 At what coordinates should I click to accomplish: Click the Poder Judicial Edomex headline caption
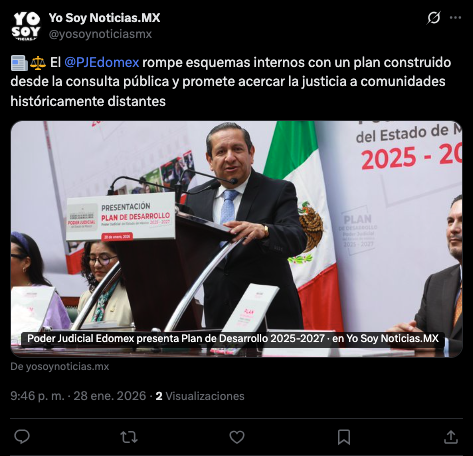tap(233, 339)
